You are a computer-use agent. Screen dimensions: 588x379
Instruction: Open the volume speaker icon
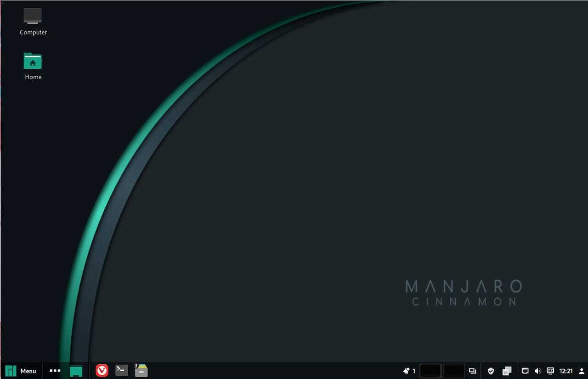[x=537, y=371]
